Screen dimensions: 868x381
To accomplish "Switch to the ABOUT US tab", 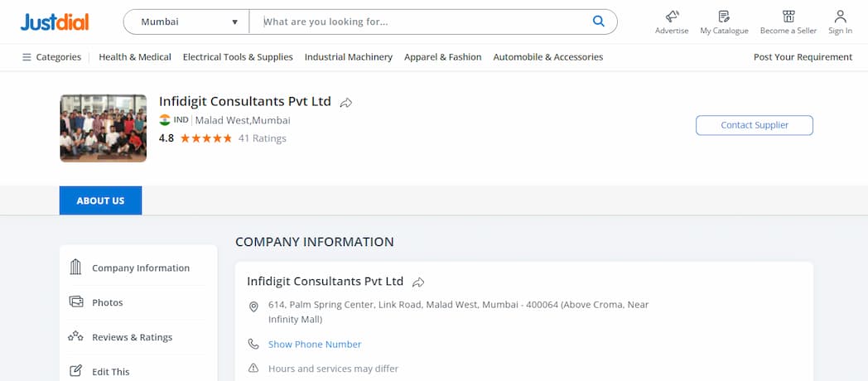I will click(x=101, y=200).
